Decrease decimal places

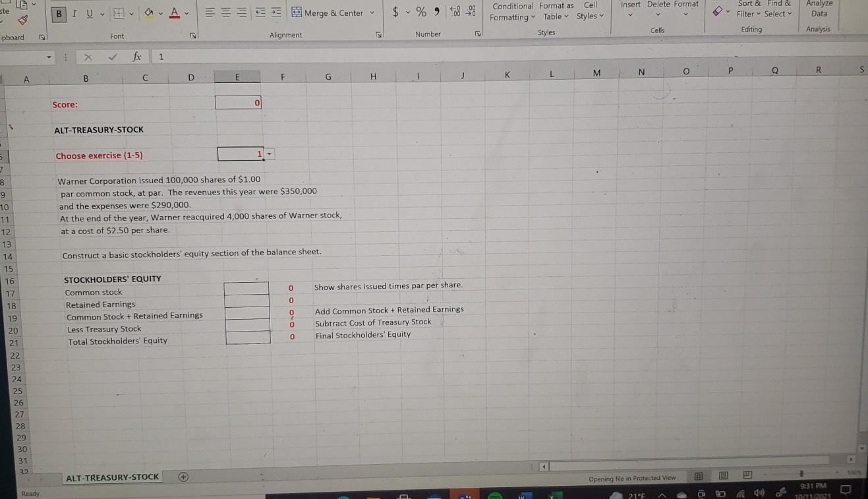pos(471,12)
